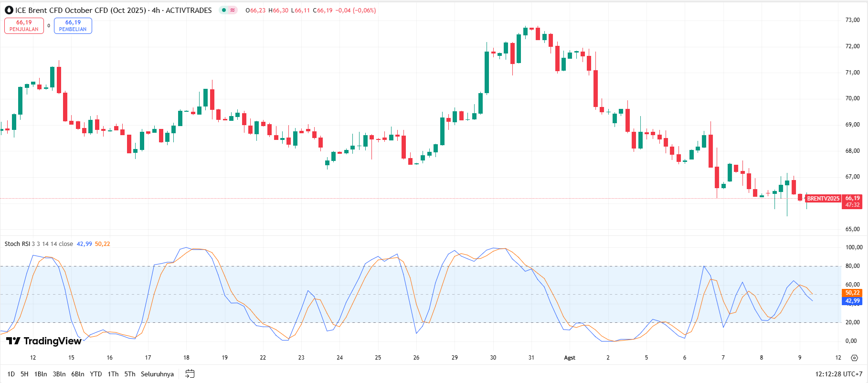Open timezone menu showing UTC+7
Image resolution: width=868 pixels, height=383 pixels.
point(838,374)
